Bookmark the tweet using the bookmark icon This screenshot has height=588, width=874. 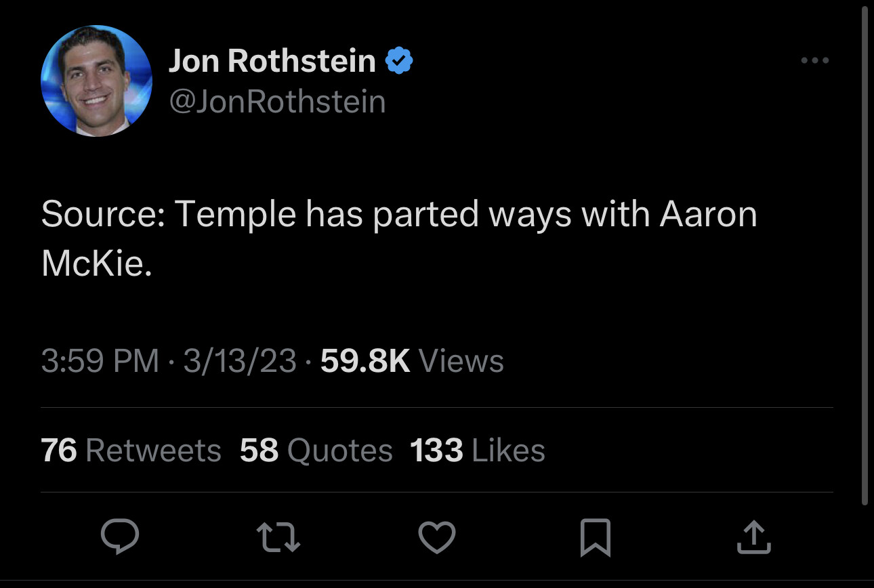coord(596,537)
